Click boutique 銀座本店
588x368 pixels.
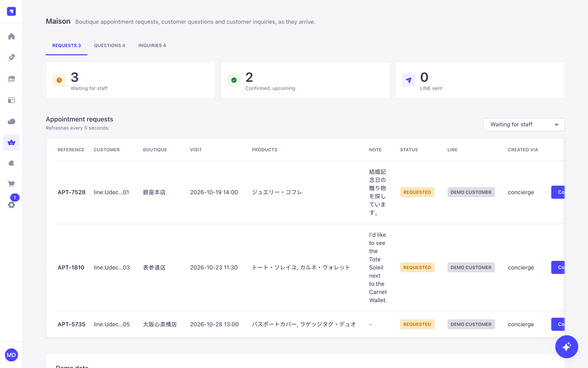154,192
